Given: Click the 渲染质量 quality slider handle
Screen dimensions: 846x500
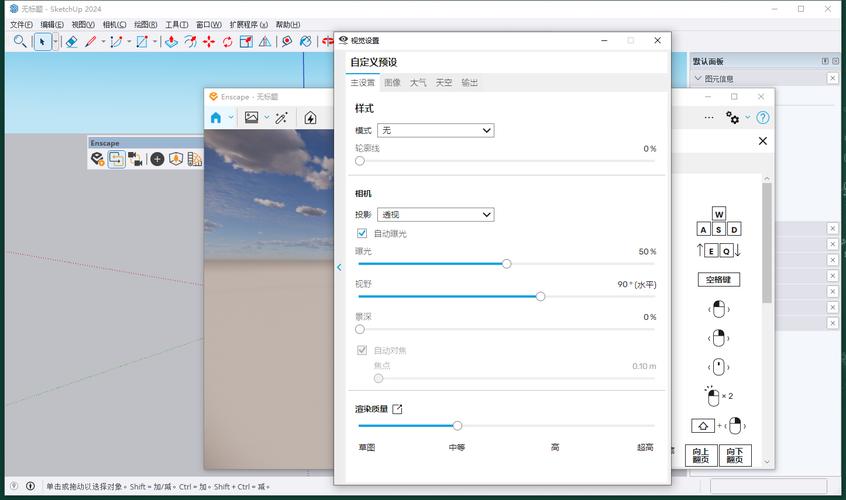Looking at the screenshot, I should pyautogui.click(x=458, y=426).
